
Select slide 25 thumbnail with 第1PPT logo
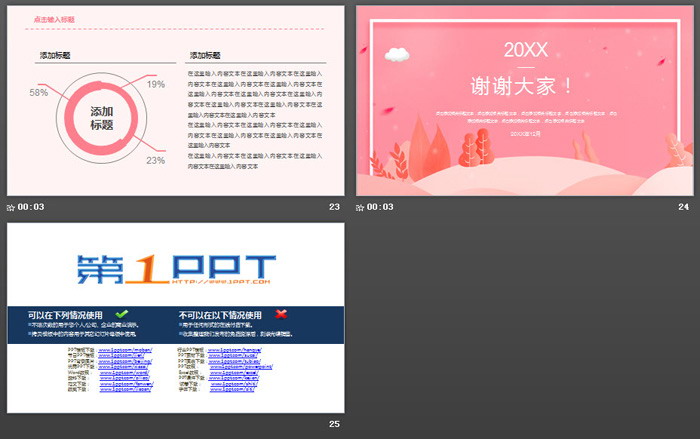tap(175, 318)
